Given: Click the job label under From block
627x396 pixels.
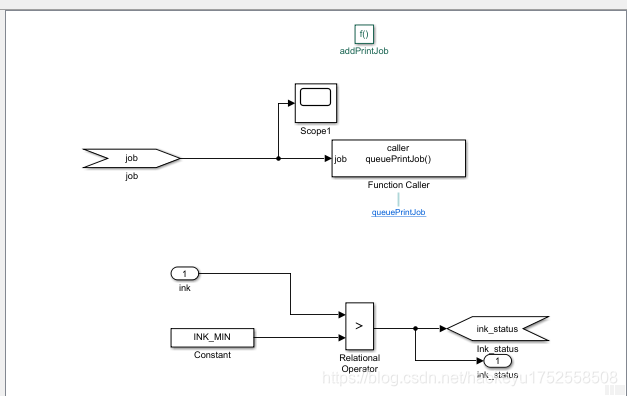Looking at the screenshot, I should tap(132, 176).
